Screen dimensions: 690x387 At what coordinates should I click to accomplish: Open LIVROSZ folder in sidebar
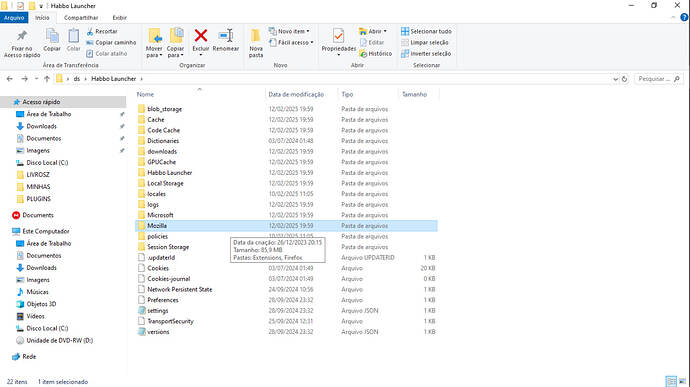coord(38,174)
